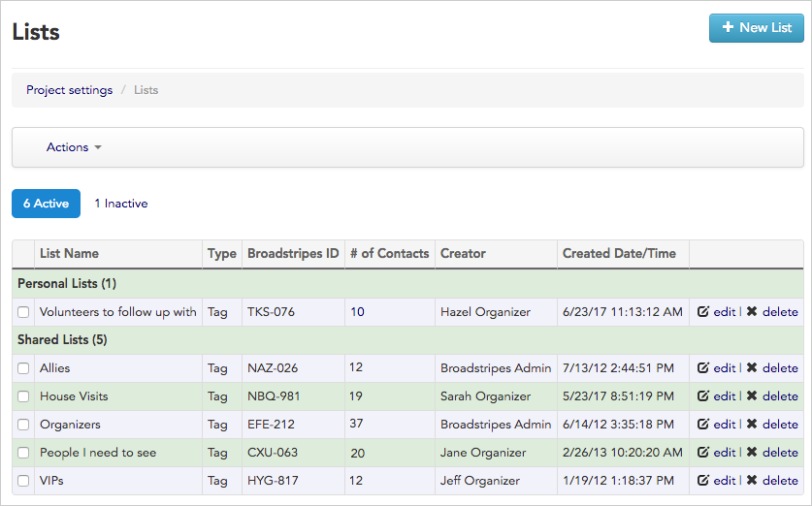Click delete link for People I need to see
The height and width of the screenshot is (506, 812).
[780, 453]
